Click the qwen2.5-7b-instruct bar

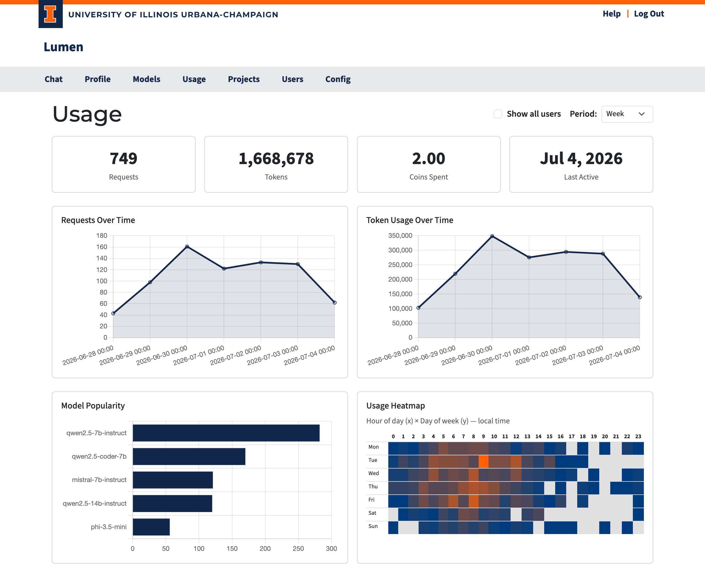[x=226, y=433]
